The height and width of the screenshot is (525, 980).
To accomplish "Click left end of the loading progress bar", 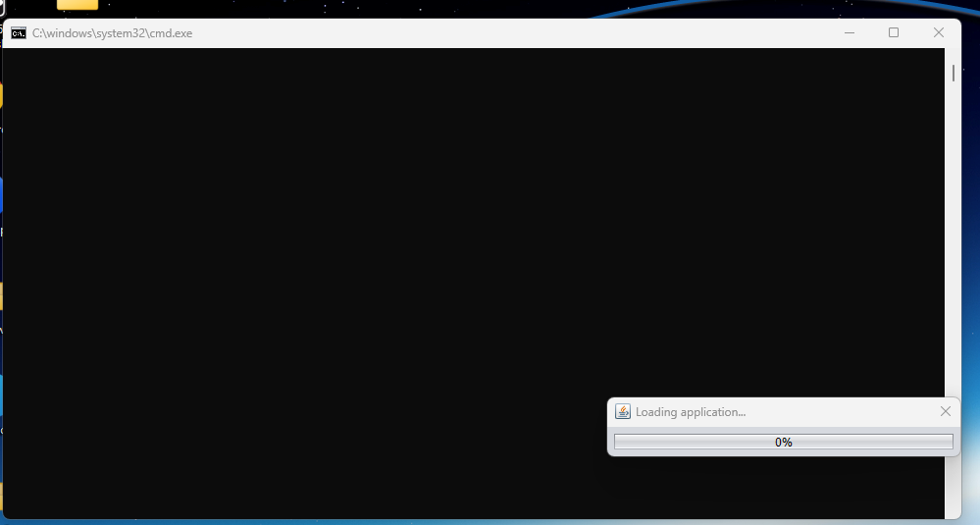I will pos(621,442).
